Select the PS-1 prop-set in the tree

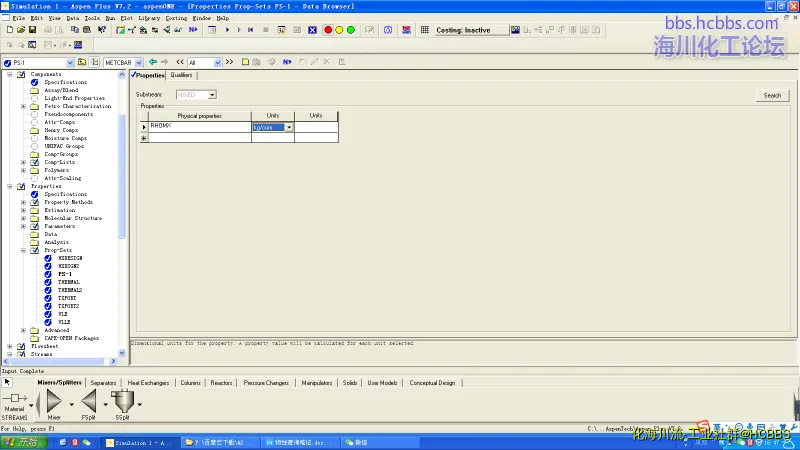(65, 274)
